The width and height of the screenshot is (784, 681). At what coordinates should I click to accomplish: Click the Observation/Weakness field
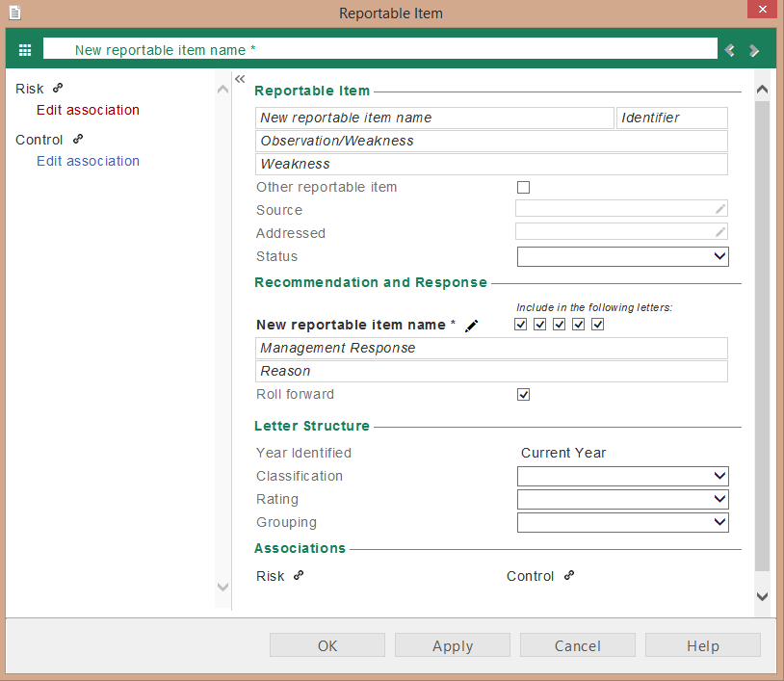tap(491, 141)
